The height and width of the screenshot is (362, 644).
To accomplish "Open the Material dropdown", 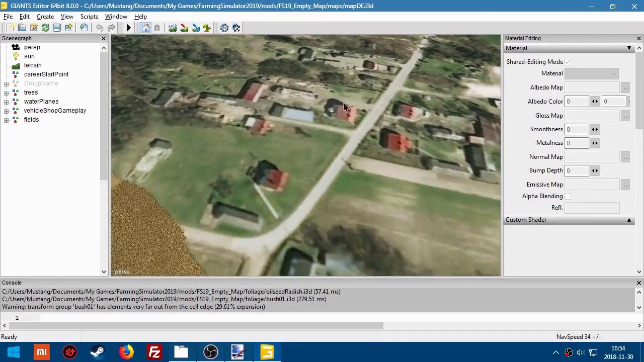I will (592, 73).
